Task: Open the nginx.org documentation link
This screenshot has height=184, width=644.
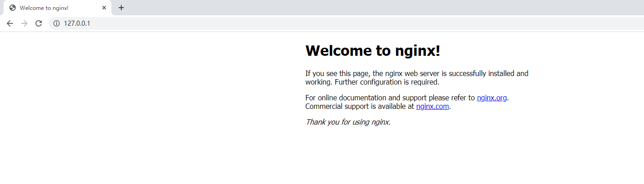Action: click(492, 98)
